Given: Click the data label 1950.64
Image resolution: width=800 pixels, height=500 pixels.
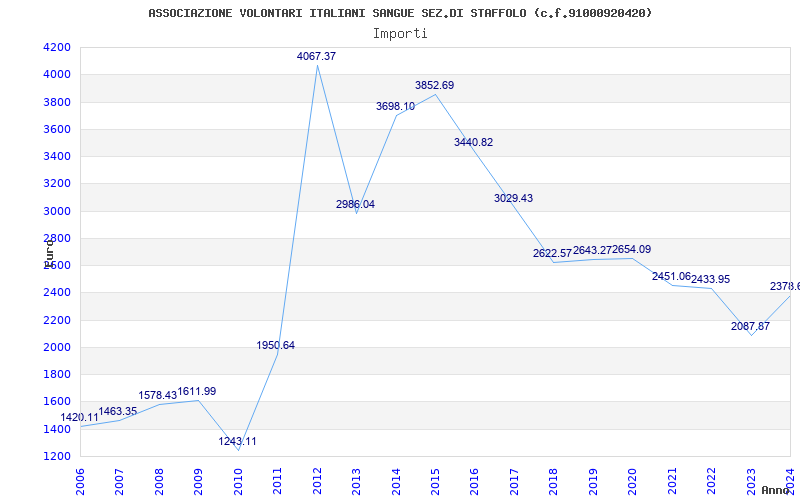Looking at the screenshot, I should pos(276,345).
